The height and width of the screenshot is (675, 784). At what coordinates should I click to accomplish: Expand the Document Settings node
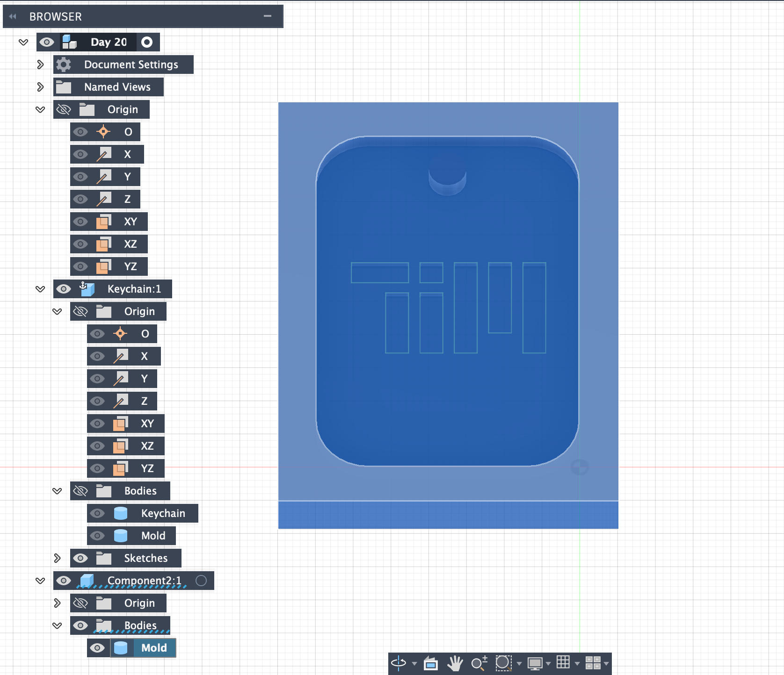pyautogui.click(x=41, y=65)
